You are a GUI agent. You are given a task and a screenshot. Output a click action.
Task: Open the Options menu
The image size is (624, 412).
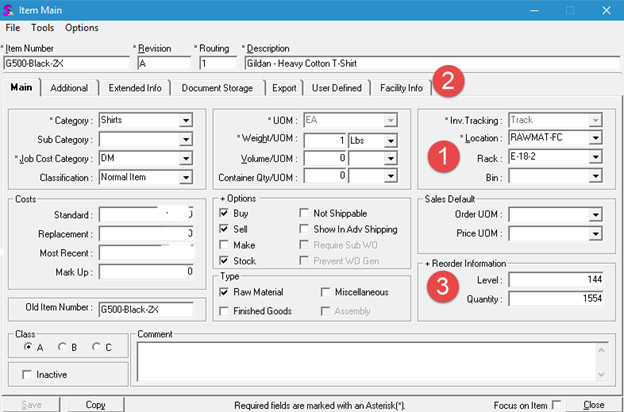82,28
